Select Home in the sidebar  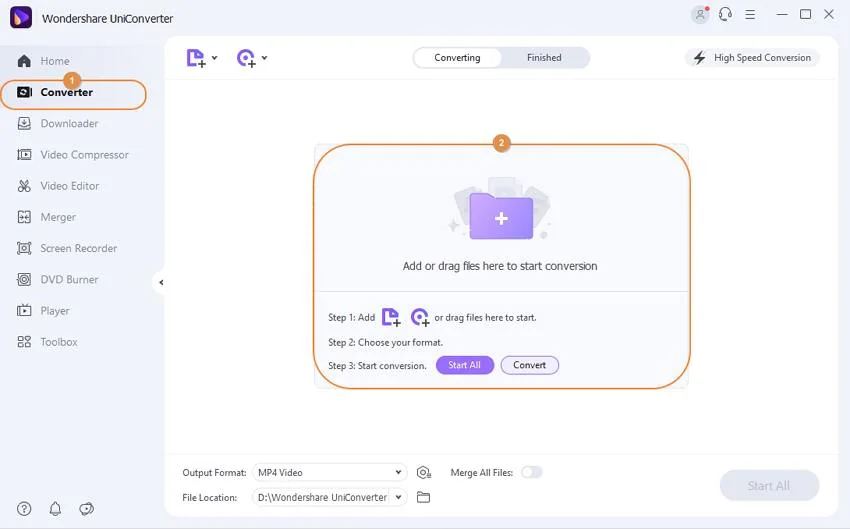pos(55,61)
